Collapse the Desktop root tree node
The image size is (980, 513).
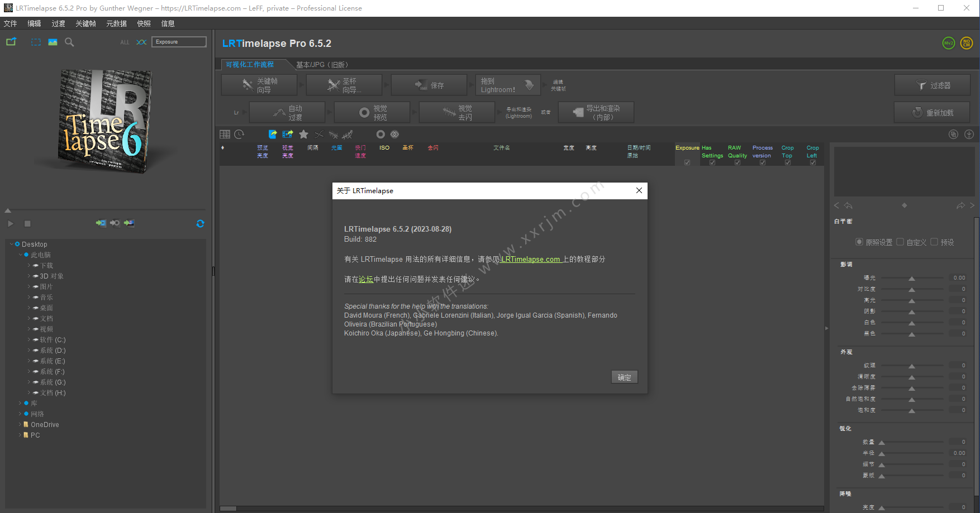[x=12, y=244]
